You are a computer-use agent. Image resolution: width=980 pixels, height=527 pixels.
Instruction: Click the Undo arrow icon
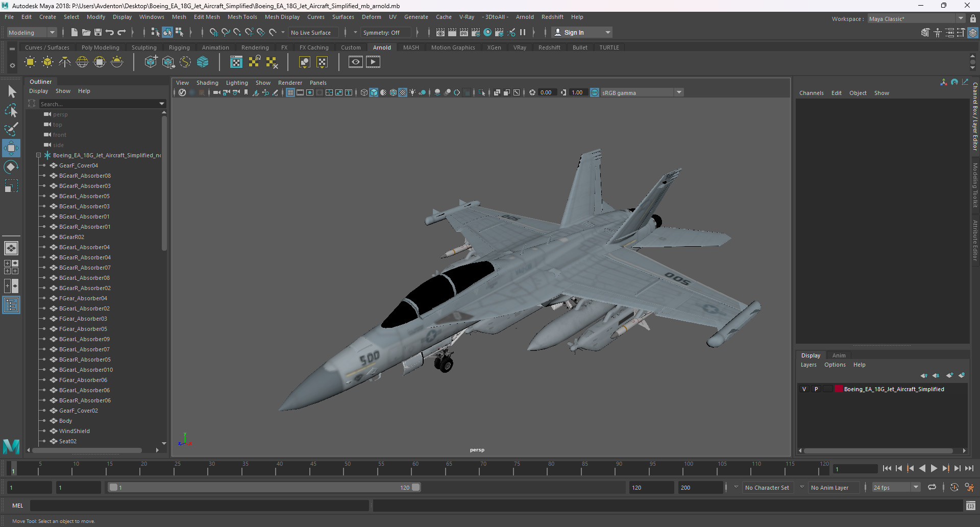(110, 32)
